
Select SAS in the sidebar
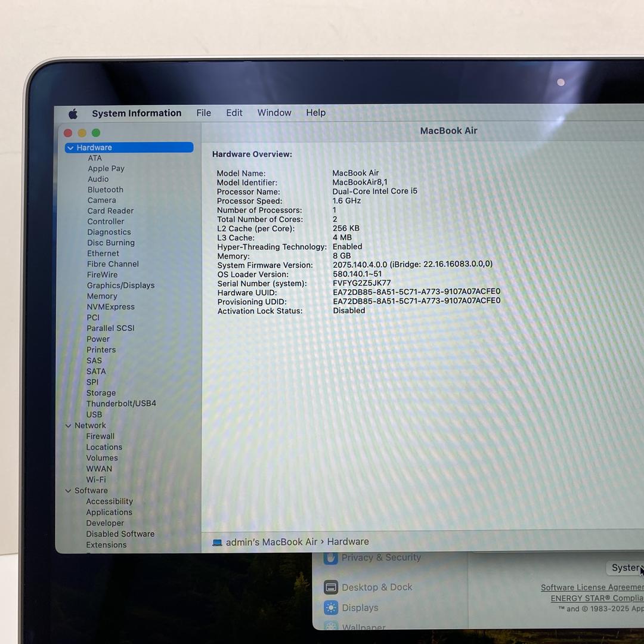coord(94,361)
